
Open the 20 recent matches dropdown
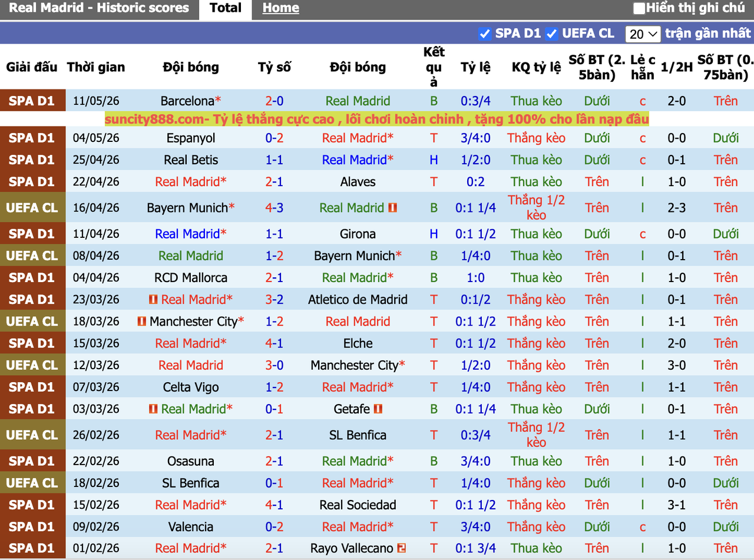pos(643,34)
